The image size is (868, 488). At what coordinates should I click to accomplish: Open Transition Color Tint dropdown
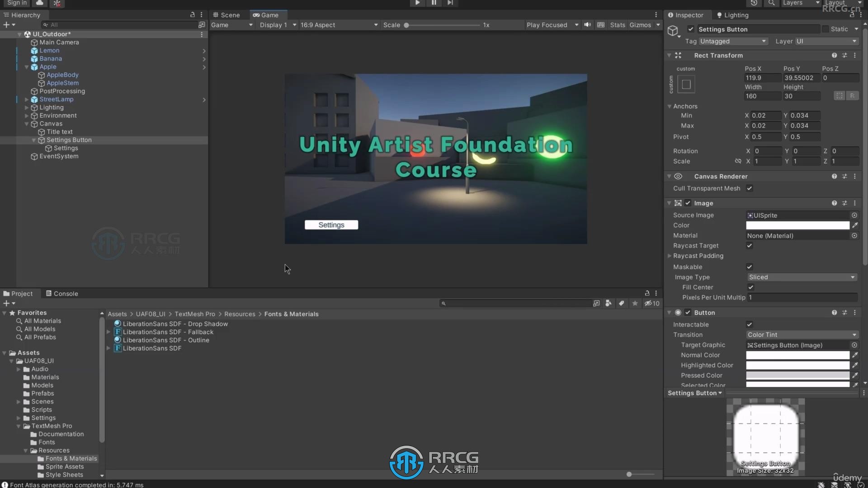pyautogui.click(x=802, y=335)
